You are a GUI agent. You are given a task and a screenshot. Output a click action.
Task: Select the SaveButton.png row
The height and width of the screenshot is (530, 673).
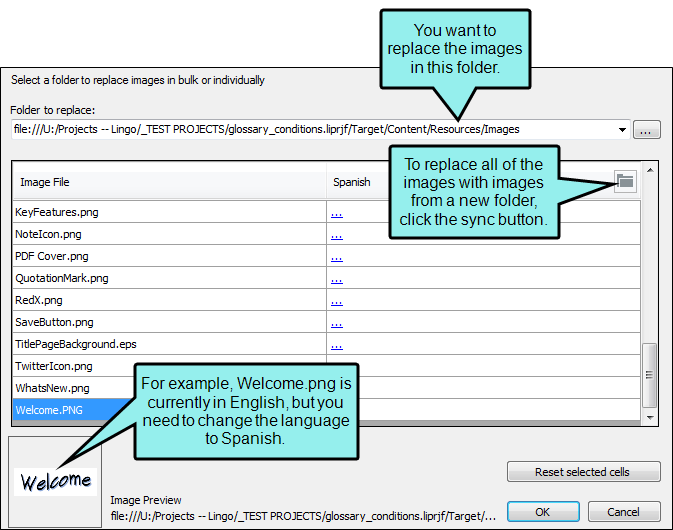pos(326,322)
